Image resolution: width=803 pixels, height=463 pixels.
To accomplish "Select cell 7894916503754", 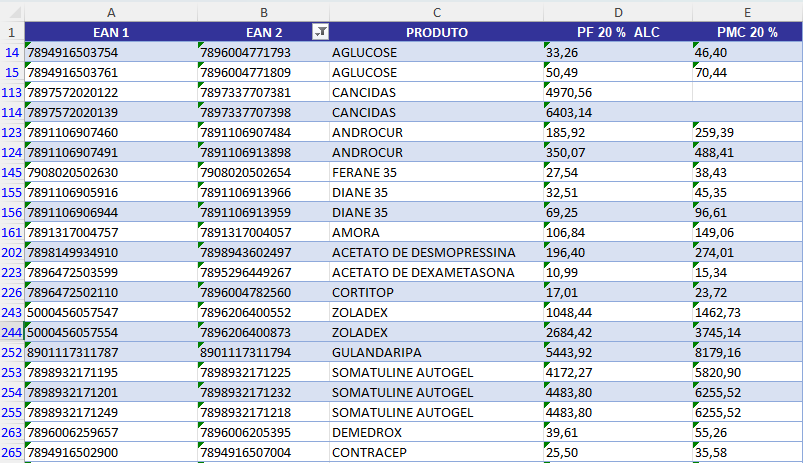I will 111,52.
